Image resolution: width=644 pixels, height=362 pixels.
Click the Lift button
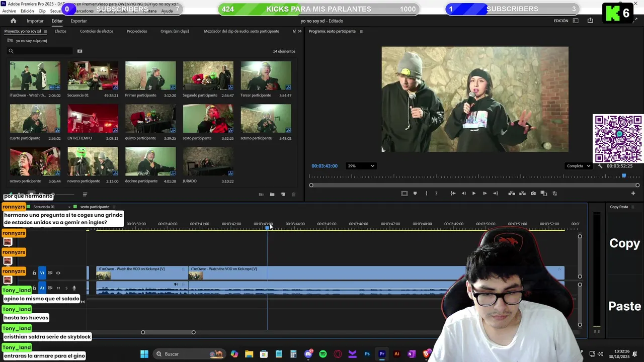point(512,193)
